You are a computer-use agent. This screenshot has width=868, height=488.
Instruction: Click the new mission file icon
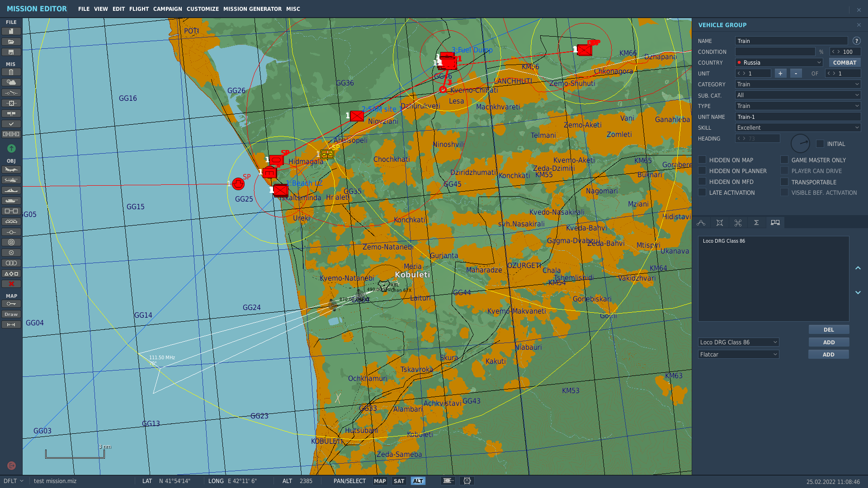tap(11, 31)
